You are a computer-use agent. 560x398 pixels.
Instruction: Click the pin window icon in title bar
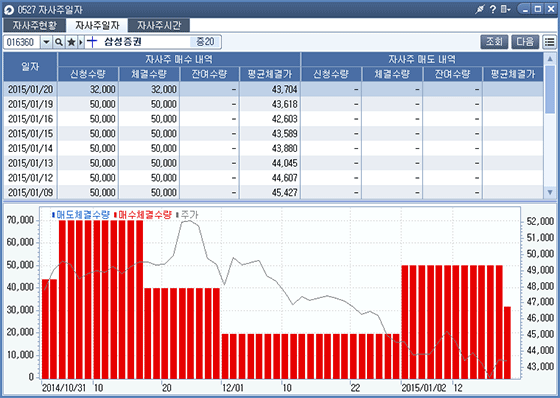click(x=480, y=9)
